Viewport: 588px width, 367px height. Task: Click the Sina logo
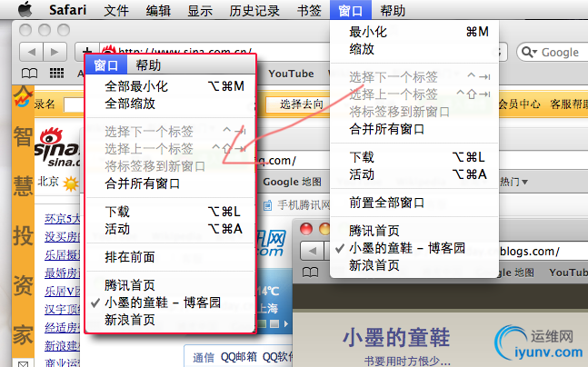tap(57, 147)
